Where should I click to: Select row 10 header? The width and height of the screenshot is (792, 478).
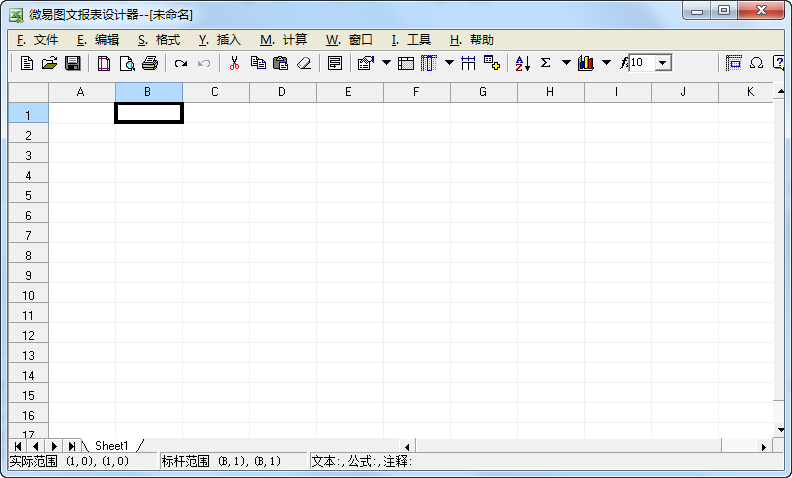(x=28, y=295)
